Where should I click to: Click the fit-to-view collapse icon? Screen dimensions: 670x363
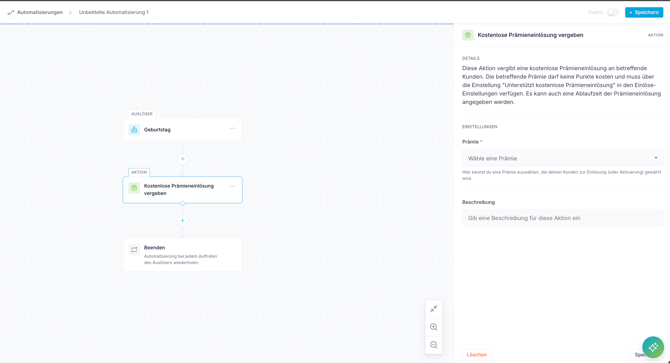(434, 309)
